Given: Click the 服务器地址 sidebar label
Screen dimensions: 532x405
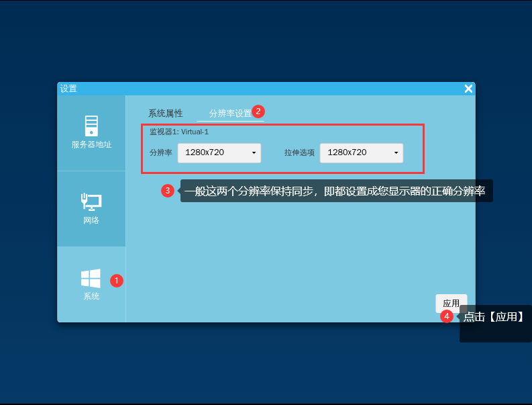Looking at the screenshot, I should tap(91, 144).
